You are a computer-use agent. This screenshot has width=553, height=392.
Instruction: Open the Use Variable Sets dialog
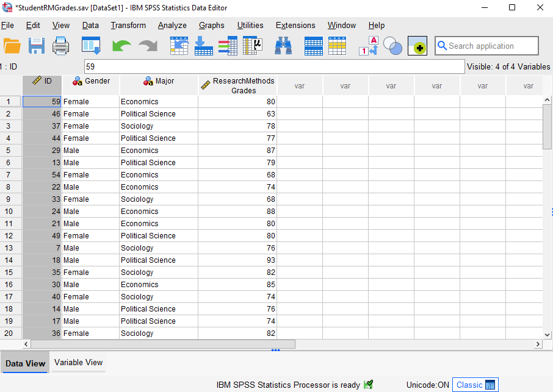pyautogui.click(x=392, y=46)
